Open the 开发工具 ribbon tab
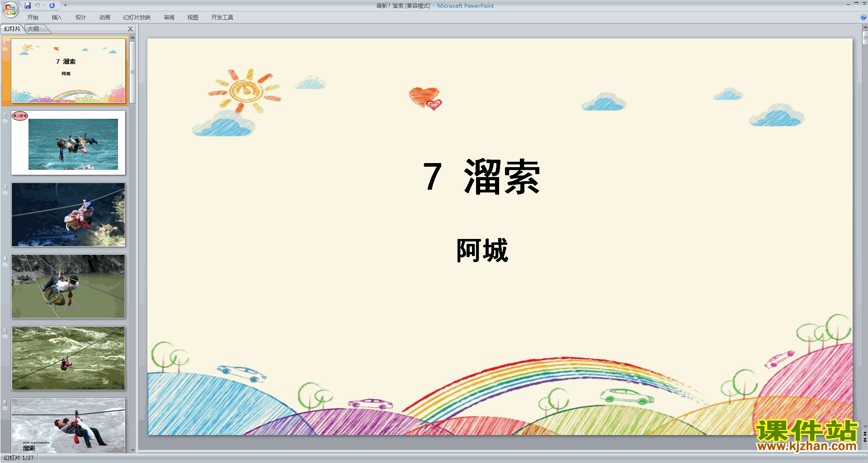The image size is (868, 463). tap(222, 18)
